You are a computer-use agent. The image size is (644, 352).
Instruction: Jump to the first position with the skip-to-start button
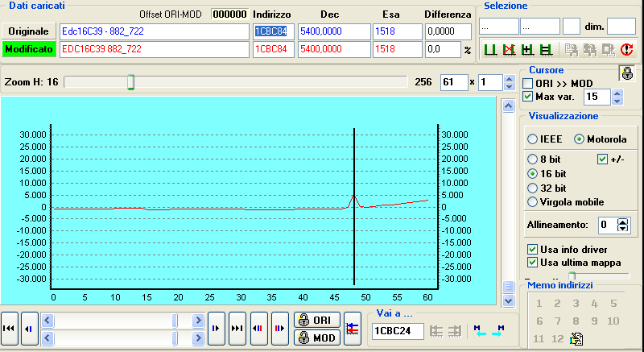[10, 329]
